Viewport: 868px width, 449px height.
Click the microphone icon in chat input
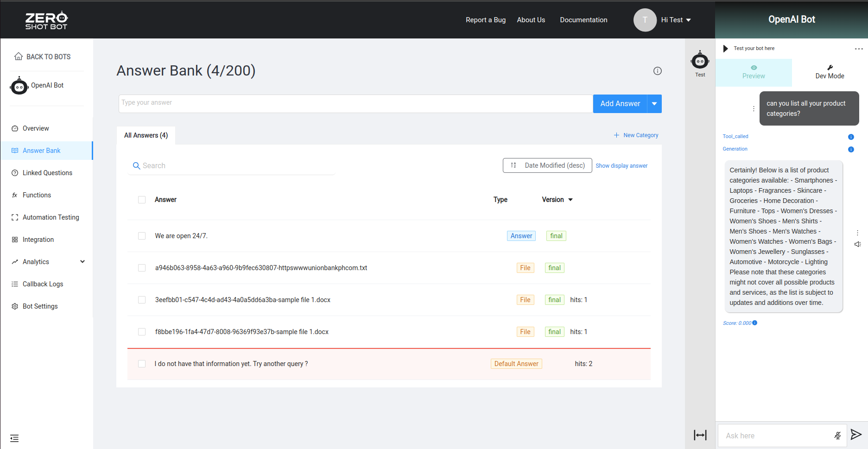coord(837,436)
